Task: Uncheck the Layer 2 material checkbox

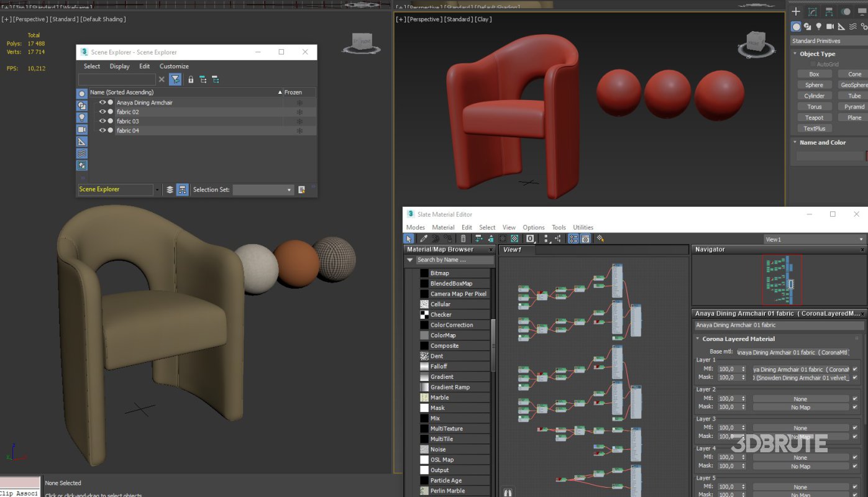Action: (855, 399)
